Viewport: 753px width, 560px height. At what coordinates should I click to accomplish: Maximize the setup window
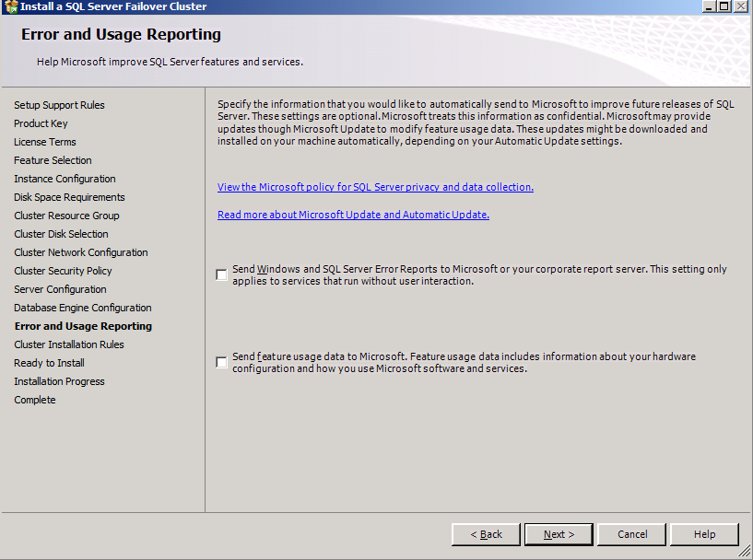(x=724, y=6)
